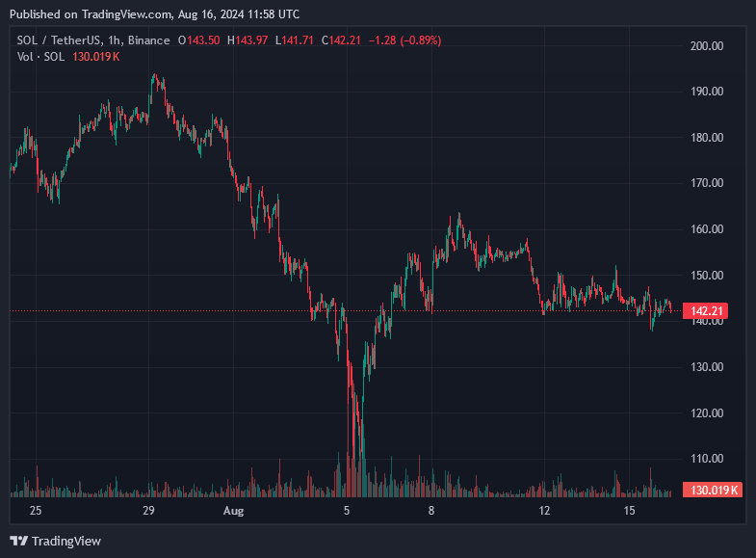Click the Aug label on time axis
The image size is (756, 558).
coord(233,511)
